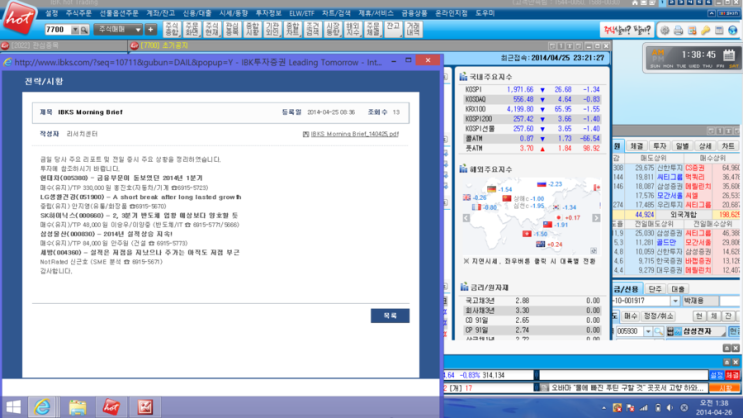Switch to the [7700] 초기공지 window tab
Image resolution: width=743 pixels, height=418 pixels.
(x=163, y=45)
